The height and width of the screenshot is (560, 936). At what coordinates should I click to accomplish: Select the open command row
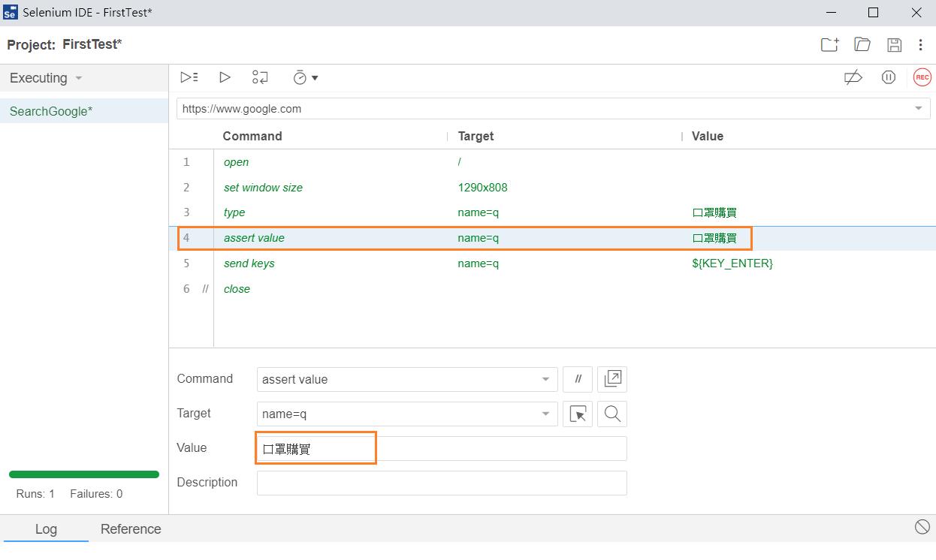tap(552, 162)
